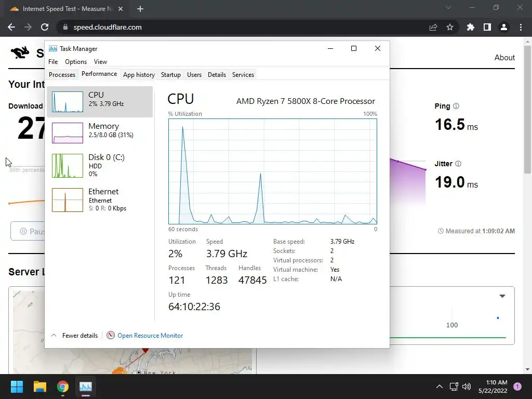Click the Measured at 1:09:02 AM text

coord(476,231)
